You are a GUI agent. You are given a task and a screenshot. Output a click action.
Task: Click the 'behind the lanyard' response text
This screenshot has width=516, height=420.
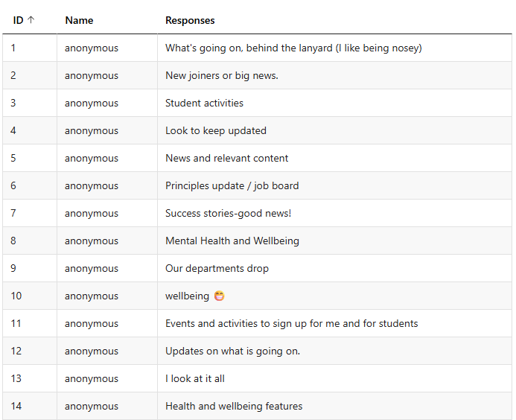tap(293, 48)
